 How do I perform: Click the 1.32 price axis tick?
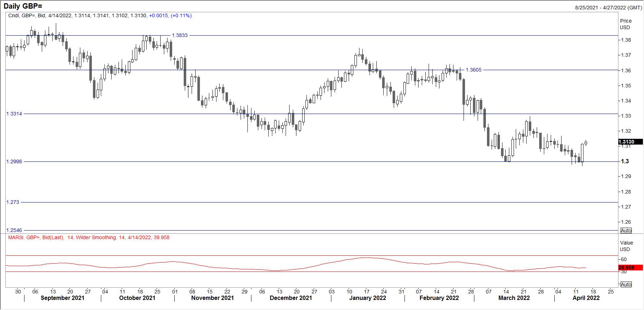tap(626, 131)
